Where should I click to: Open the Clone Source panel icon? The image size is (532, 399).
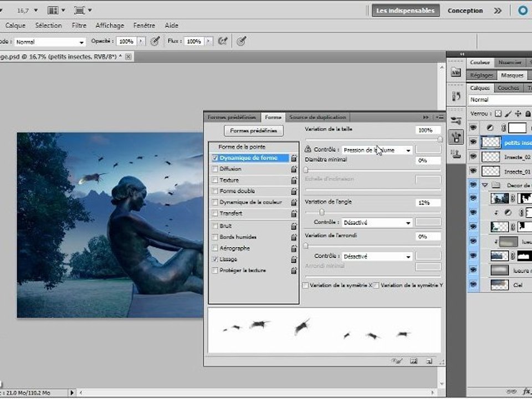tap(456, 154)
